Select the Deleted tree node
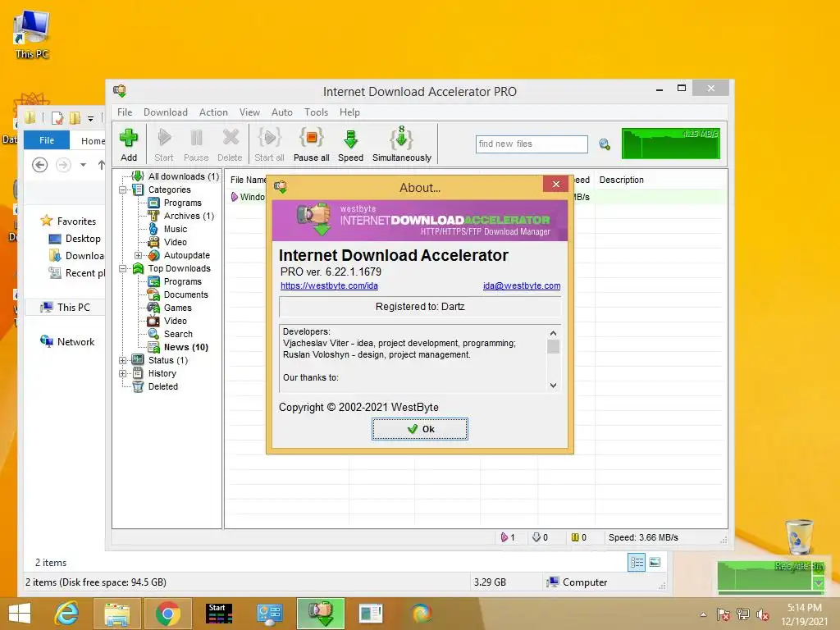 click(x=163, y=386)
